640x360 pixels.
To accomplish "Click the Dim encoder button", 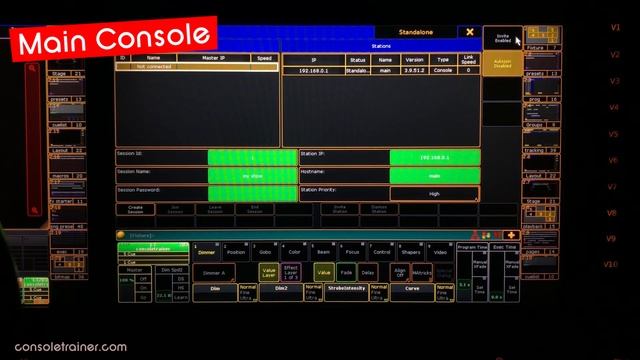I will click(215, 293).
